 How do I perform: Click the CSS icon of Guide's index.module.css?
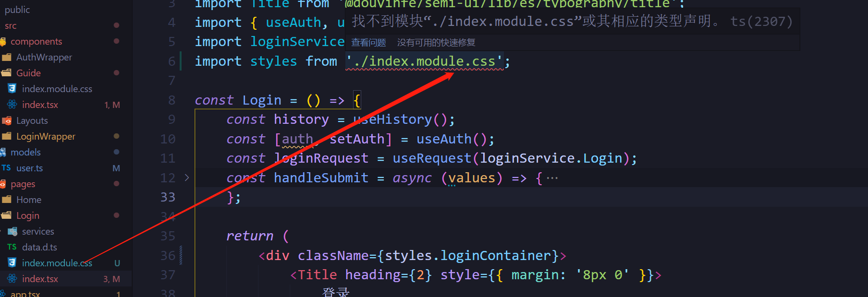pos(12,88)
